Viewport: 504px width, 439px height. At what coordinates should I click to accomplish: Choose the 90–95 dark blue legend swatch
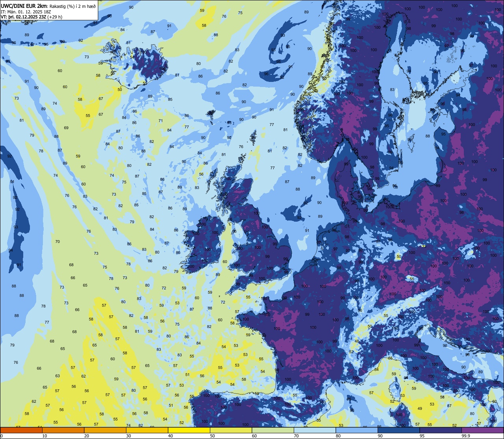pyautogui.click(x=398, y=430)
